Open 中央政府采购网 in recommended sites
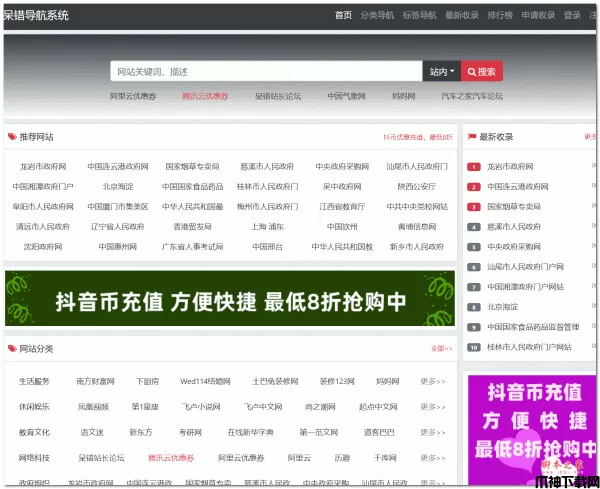 point(342,166)
